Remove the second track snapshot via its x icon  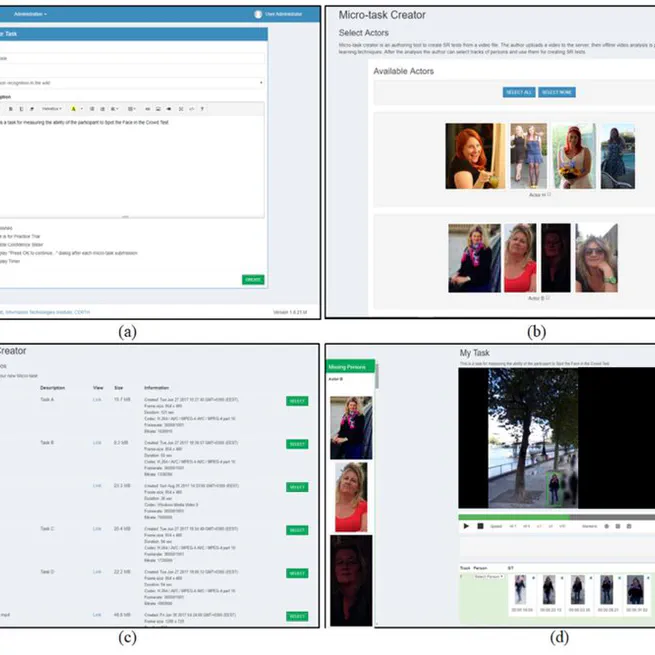562,578
